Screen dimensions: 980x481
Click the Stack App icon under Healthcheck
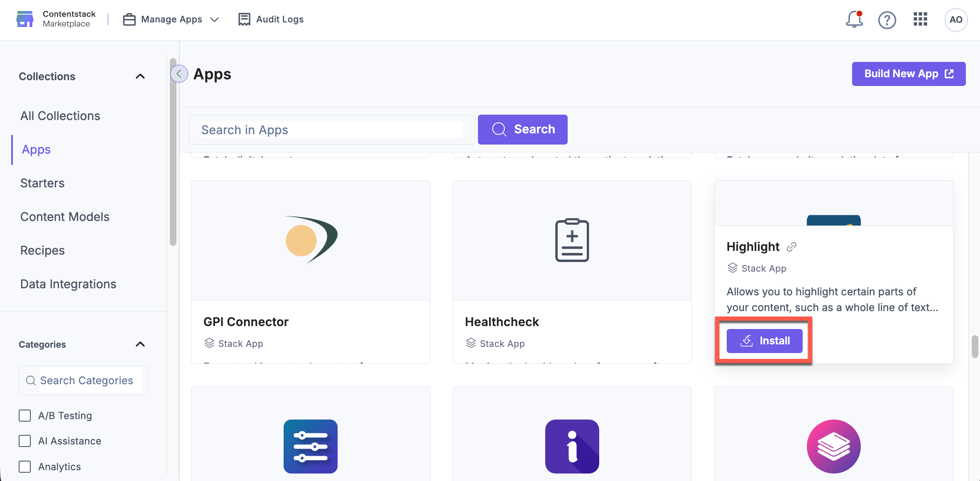[471, 343]
